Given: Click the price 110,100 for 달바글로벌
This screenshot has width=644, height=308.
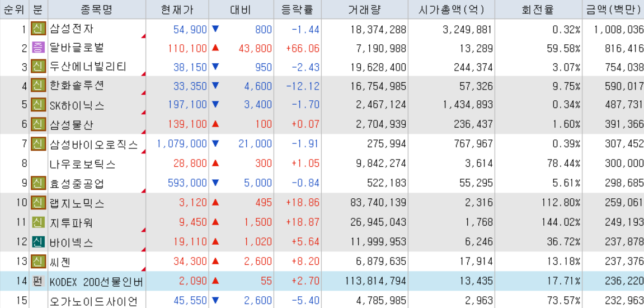Looking at the screenshot, I should tap(187, 48).
